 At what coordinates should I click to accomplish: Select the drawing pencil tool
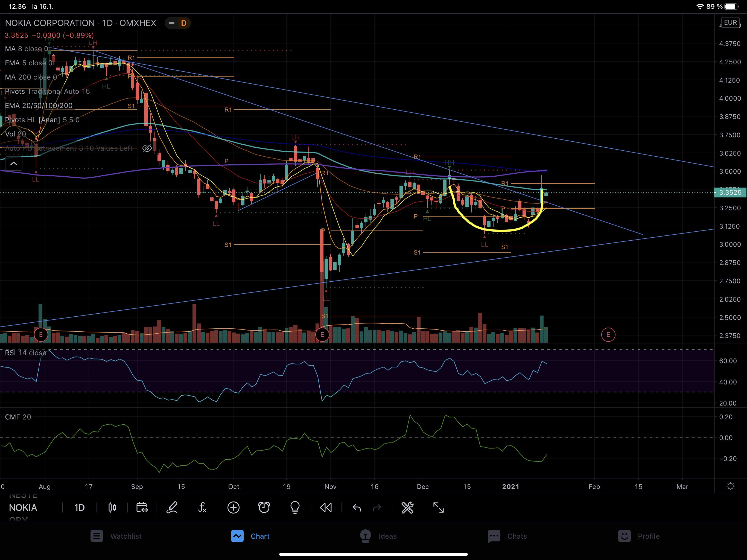[x=172, y=507]
